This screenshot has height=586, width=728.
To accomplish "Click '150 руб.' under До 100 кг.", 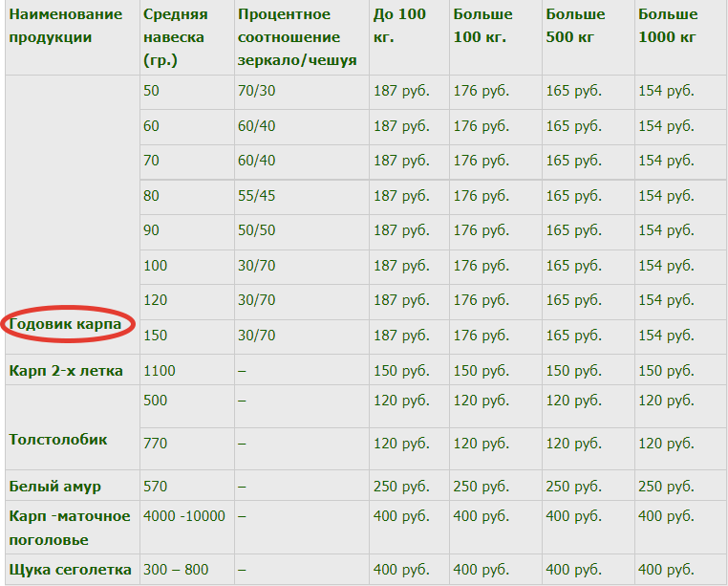I will (401, 371).
